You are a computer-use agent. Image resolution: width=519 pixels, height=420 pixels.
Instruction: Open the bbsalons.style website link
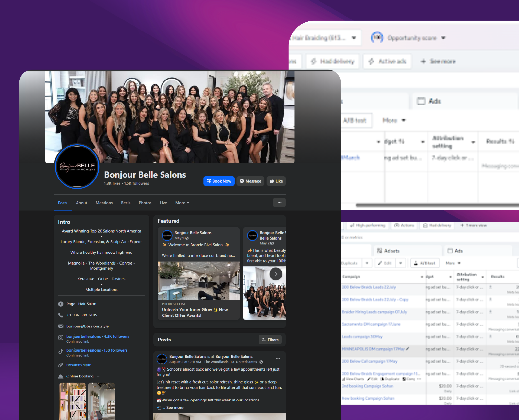coord(79,365)
